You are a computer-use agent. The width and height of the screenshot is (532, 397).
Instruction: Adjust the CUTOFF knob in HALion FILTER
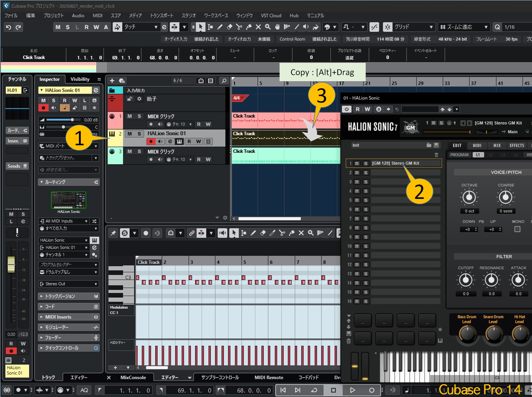pos(465,280)
